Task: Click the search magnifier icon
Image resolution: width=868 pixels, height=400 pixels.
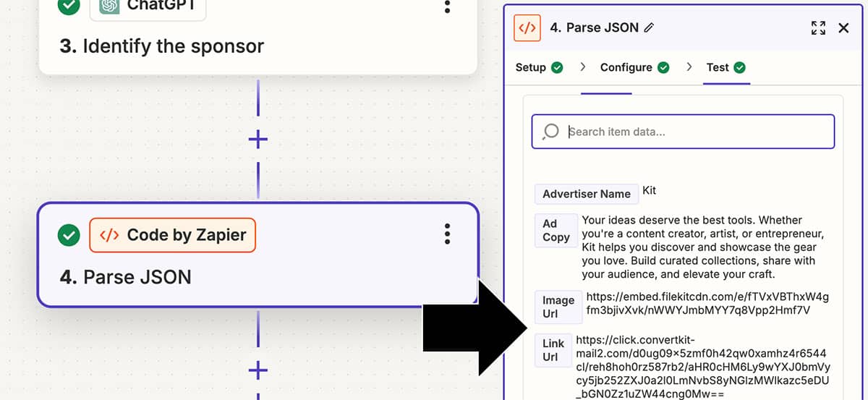Action: [550, 132]
